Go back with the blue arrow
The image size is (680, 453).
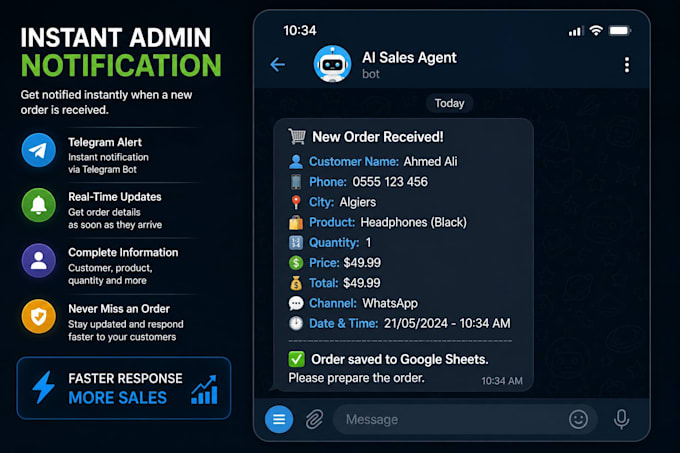(278, 65)
